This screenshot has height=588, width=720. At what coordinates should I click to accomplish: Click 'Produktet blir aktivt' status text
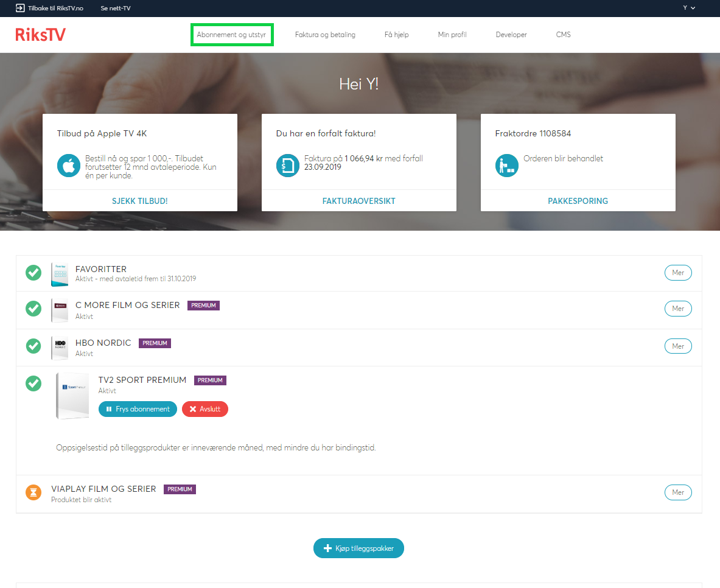(x=82, y=500)
